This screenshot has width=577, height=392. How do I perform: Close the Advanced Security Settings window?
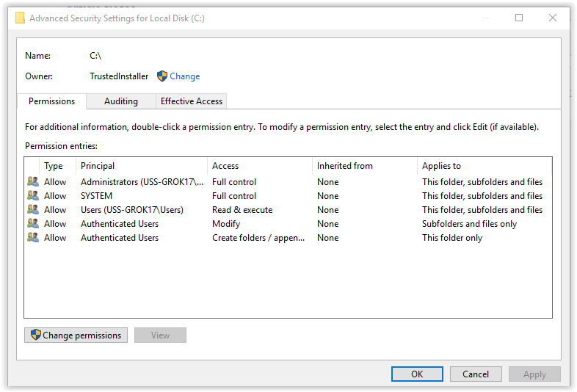(552, 18)
